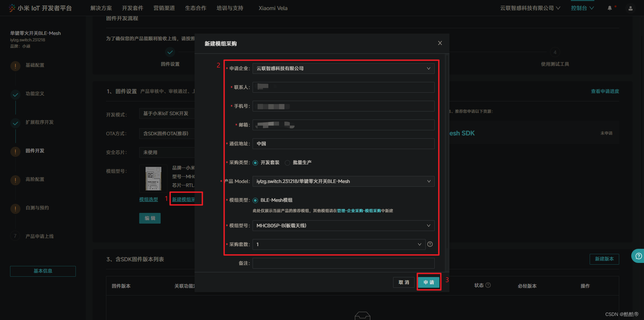The image size is (644, 320).
Task: Click 基础配置 warning step icon
Action: [15, 66]
